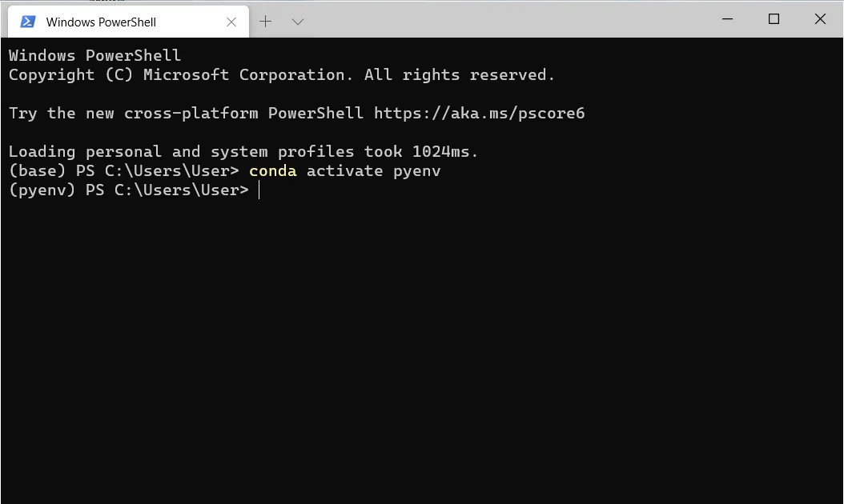
Task: Open the https://aka.ms/pscore6 link
Action: [479, 113]
